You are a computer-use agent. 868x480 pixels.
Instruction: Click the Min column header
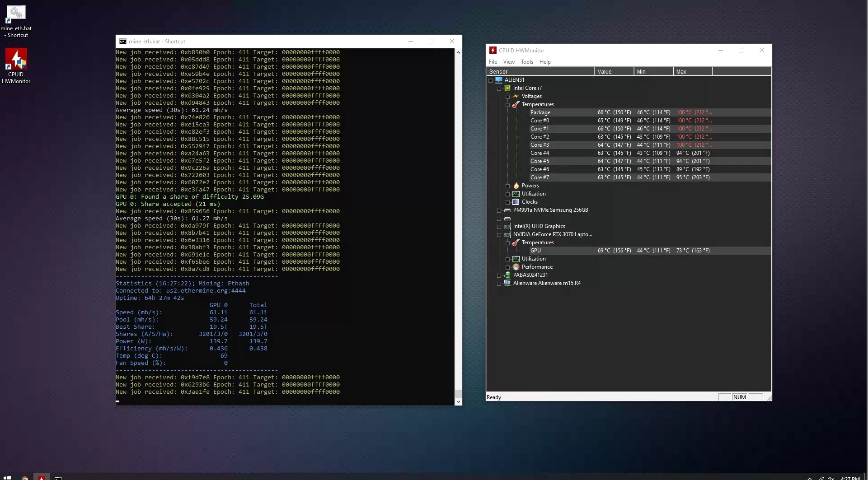tap(653, 71)
